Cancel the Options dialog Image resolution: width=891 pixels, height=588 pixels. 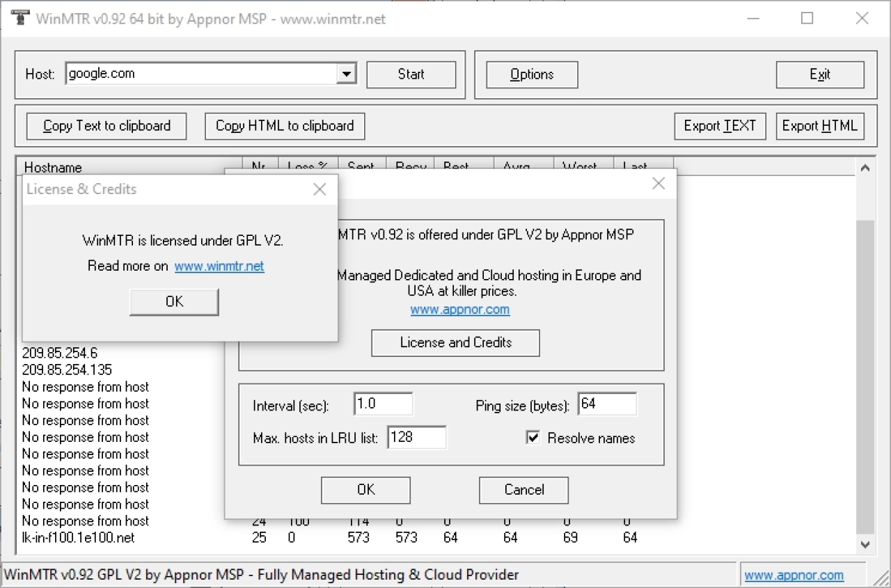523,490
